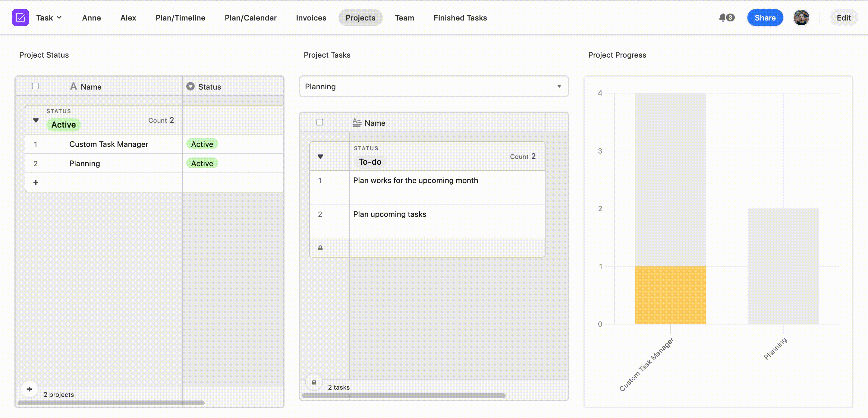The image size is (868, 418).
Task: Open notifications bell showing 3 alerts
Action: [x=726, y=17]
